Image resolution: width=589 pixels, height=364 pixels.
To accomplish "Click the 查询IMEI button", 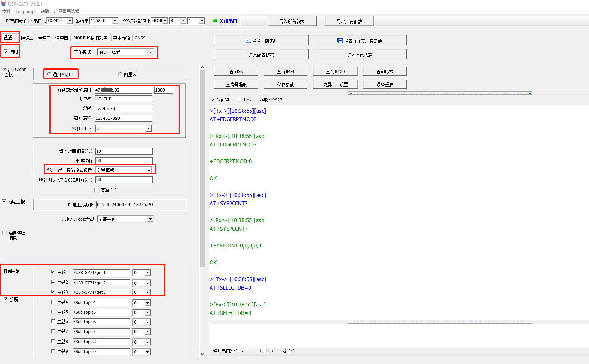I will tap(285, 71).
